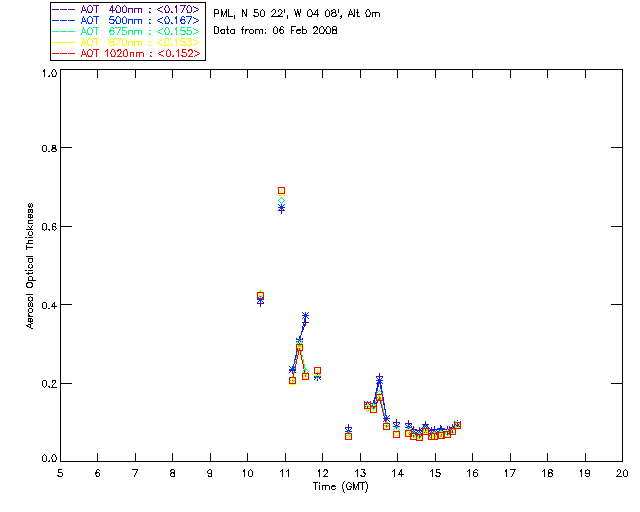640x512 pixels.
Task: Select the red dashed line sample in legend
Action: [64, 53]
